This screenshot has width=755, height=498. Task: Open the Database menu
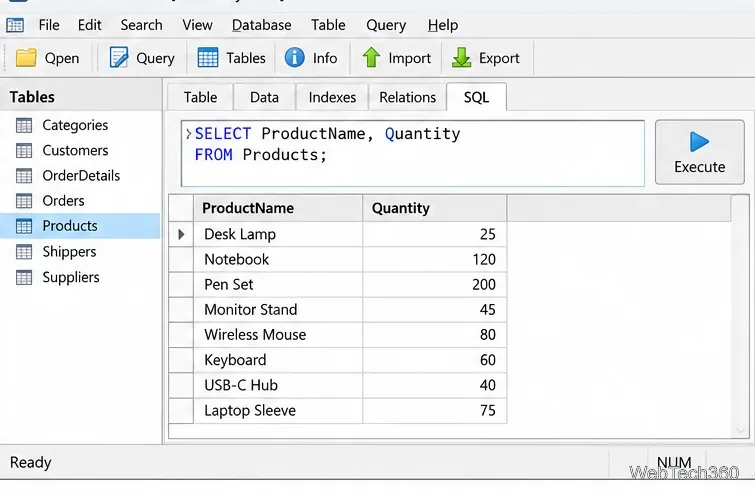[261, 25]
